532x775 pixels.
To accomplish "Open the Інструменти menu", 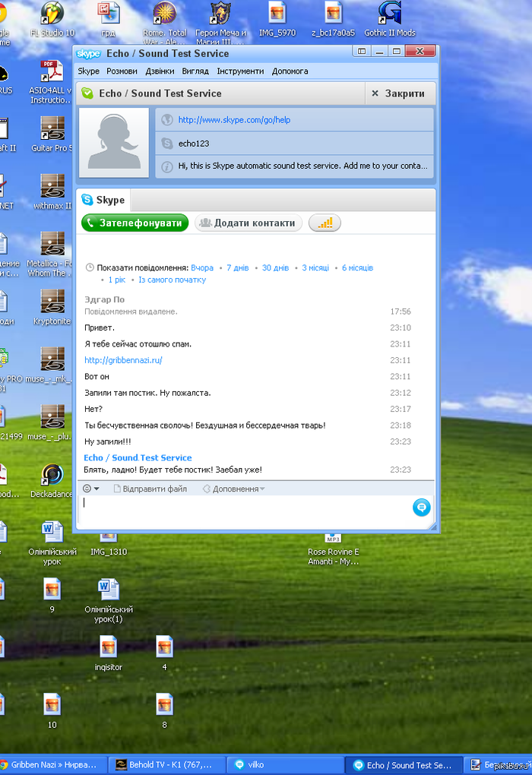I will [240, 71].
